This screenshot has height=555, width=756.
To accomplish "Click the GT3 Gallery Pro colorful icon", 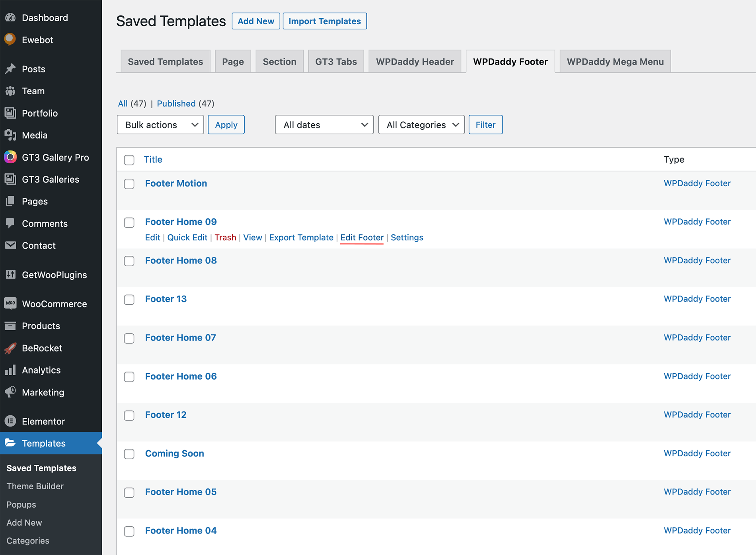I will coord(10,157).
